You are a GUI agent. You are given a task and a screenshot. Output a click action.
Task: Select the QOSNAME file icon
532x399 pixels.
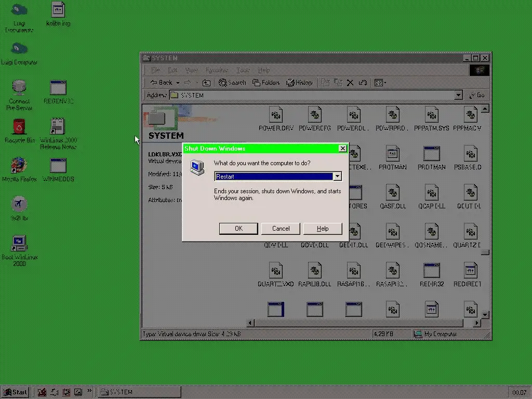[x=432, y=236]
